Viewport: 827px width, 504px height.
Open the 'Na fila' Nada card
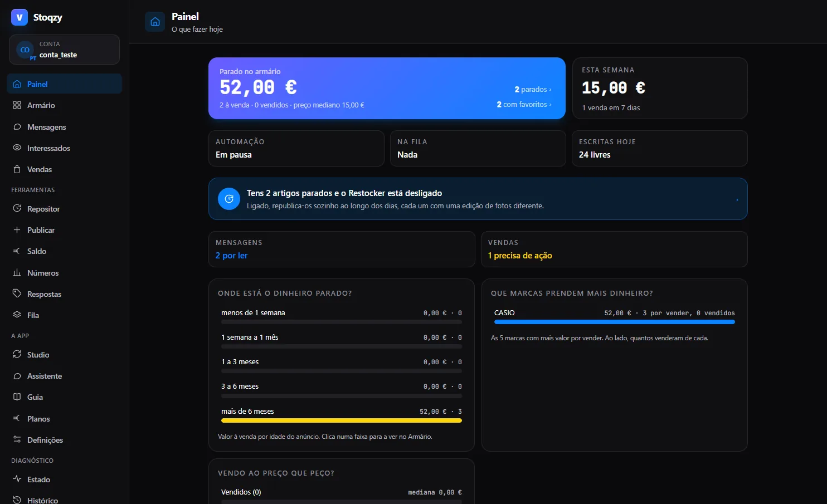click(x=478, y=148)
